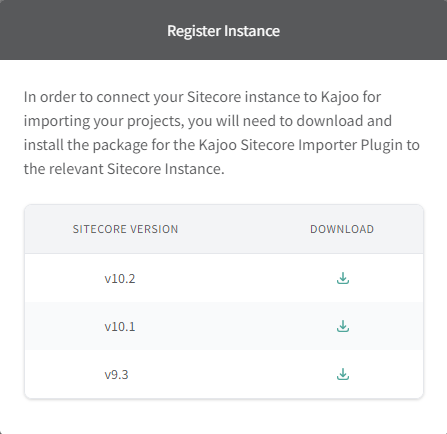Screen dimensions: 447x434
Task: Click the words "download and" in description
Action: [344, 121]
